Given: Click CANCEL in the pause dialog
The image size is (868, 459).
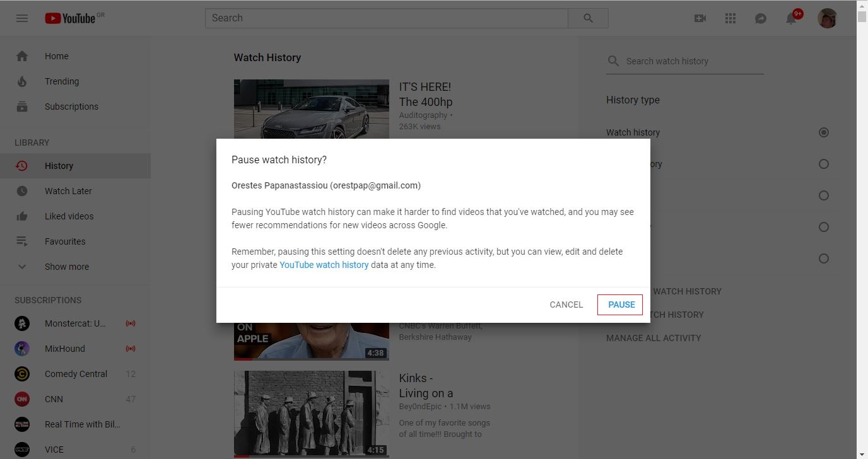Looking at the screenshot, I should click(x=566, y=305).
